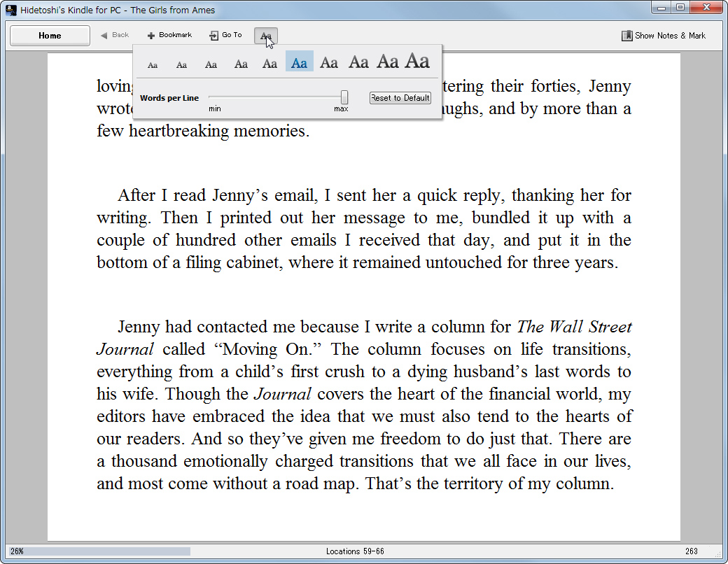Select the smallest Aa font size

[x=153, y=65]
